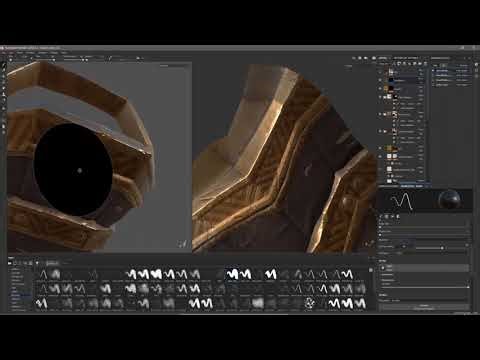The height and width of the screenshot is (360, 480).
Task: Select the Material Picker tool in left toolbar
Action: point(4,101)
